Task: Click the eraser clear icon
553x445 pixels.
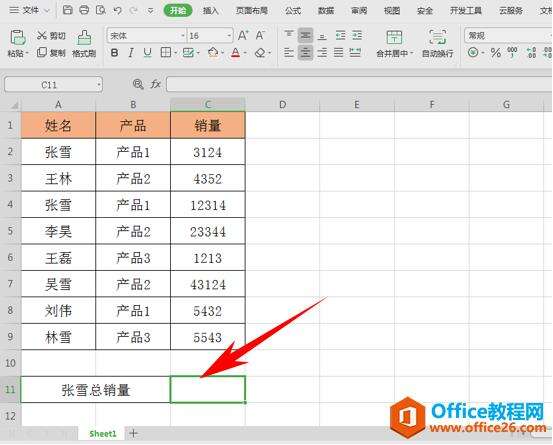Action: click(260, 53)
